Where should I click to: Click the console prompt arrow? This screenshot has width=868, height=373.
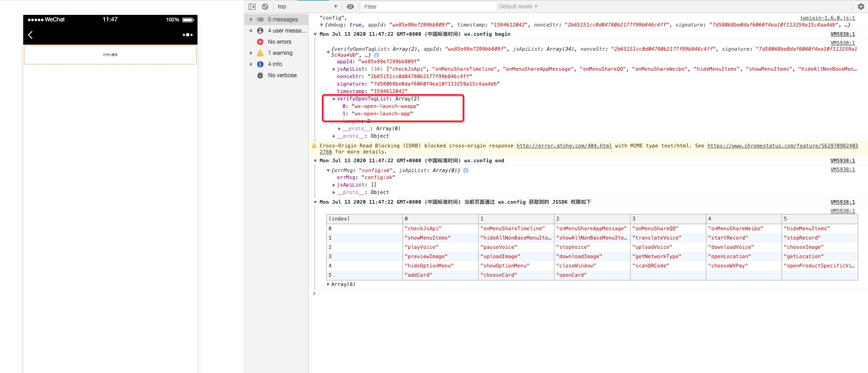[x=314, y=293]
